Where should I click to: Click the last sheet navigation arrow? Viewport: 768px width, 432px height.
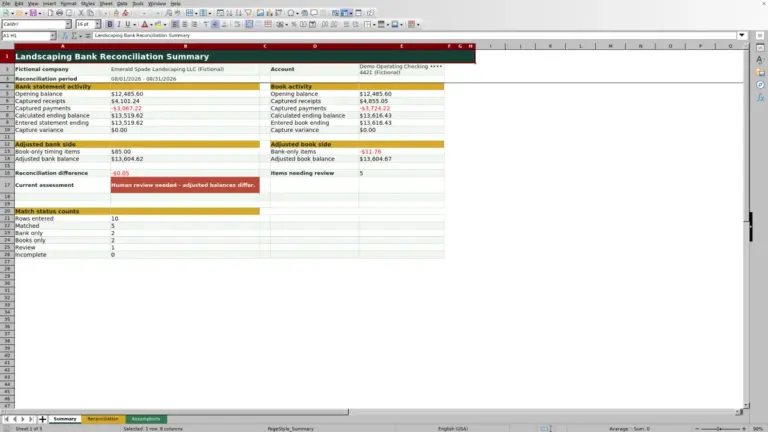click(31, 419)
